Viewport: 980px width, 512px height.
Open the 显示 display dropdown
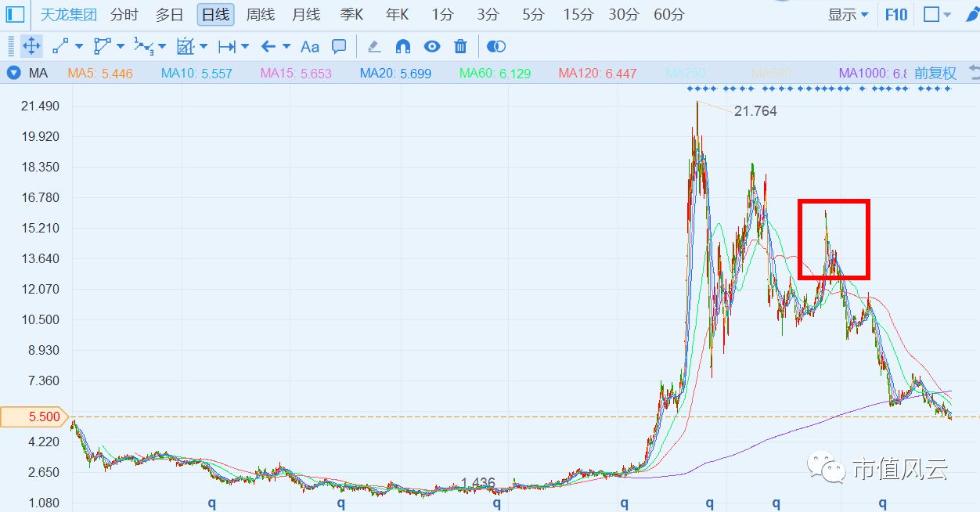pos(848,14)
